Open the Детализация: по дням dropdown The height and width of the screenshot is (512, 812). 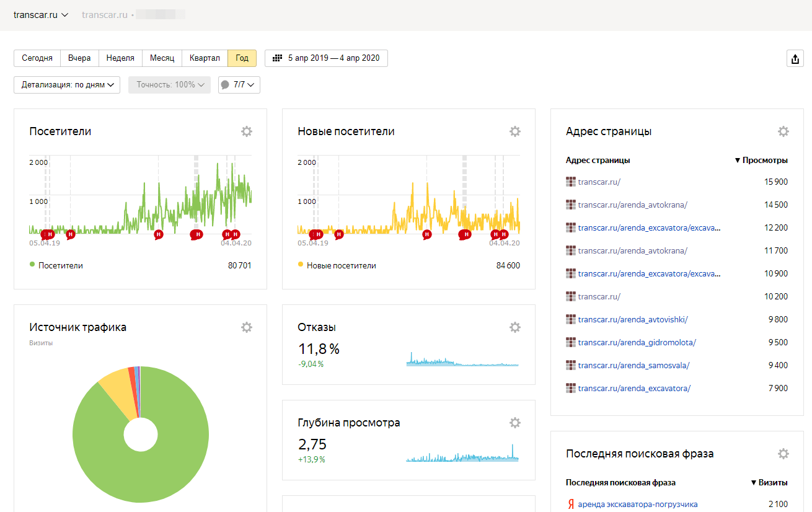67,85
